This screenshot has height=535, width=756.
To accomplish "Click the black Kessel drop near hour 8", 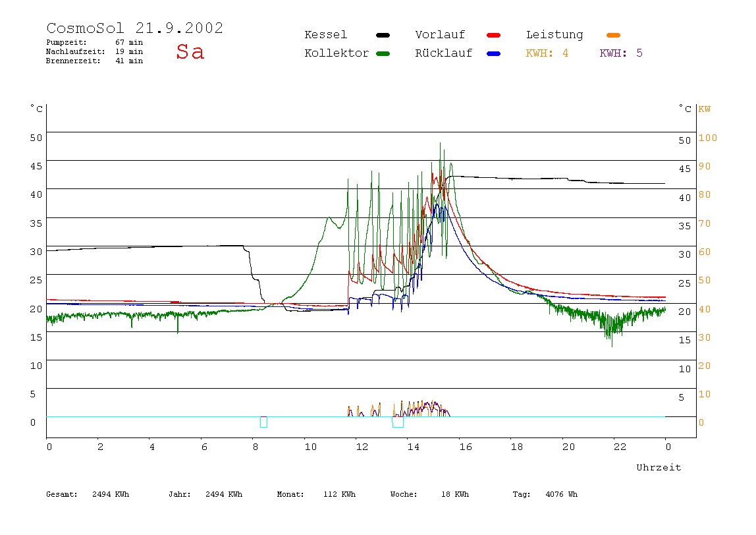I will 254,275.
